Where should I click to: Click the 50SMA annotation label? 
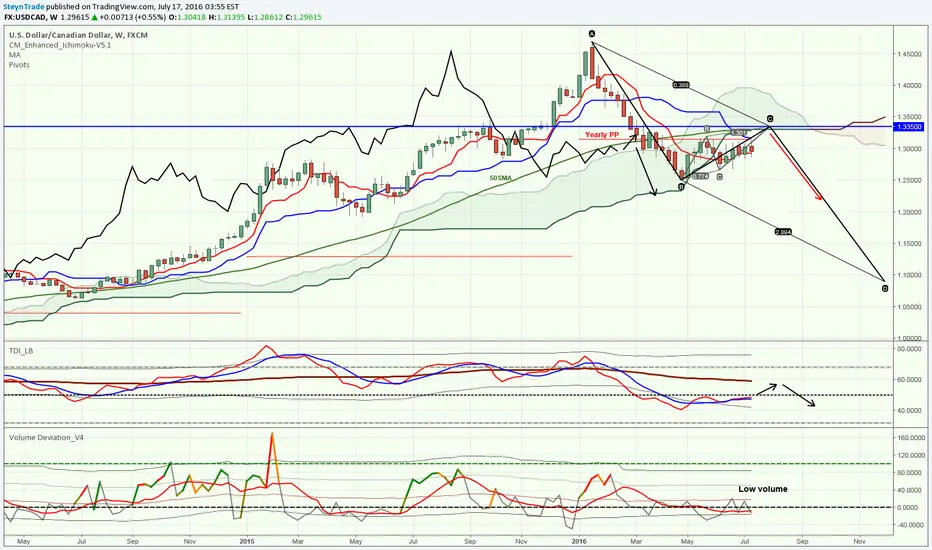click(x=500, y=178)
